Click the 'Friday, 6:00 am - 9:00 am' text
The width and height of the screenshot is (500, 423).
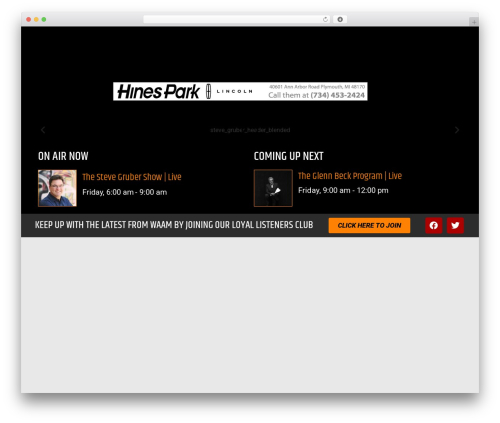125,192
